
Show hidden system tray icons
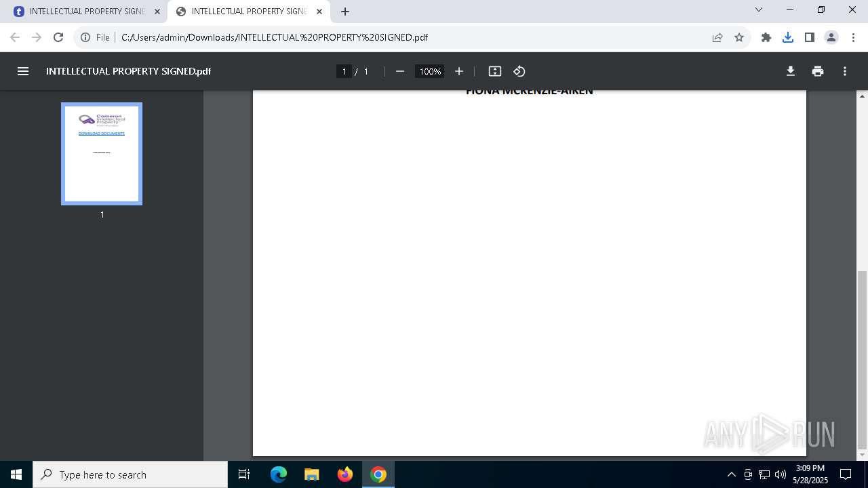coord(731,474)
